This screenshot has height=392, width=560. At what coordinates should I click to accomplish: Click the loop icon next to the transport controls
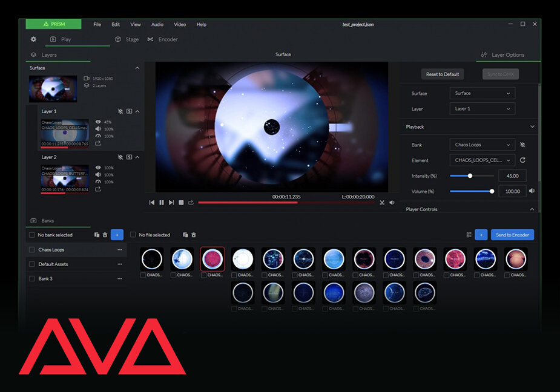coord(189,202)
